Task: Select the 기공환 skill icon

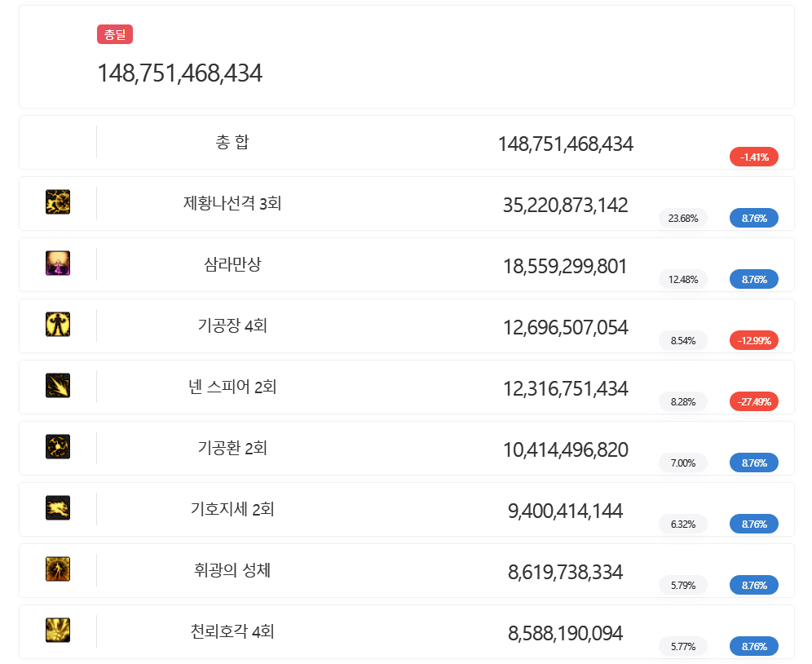Action: tap(58, 447)
